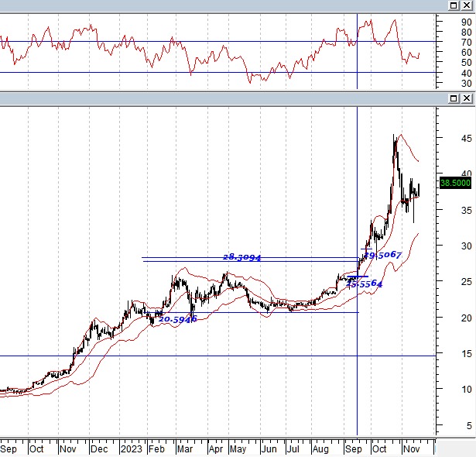Viewport: 476px width, 457px height.
Task: Select the 29.5067 level annotation
Action: tap(382, 256)
